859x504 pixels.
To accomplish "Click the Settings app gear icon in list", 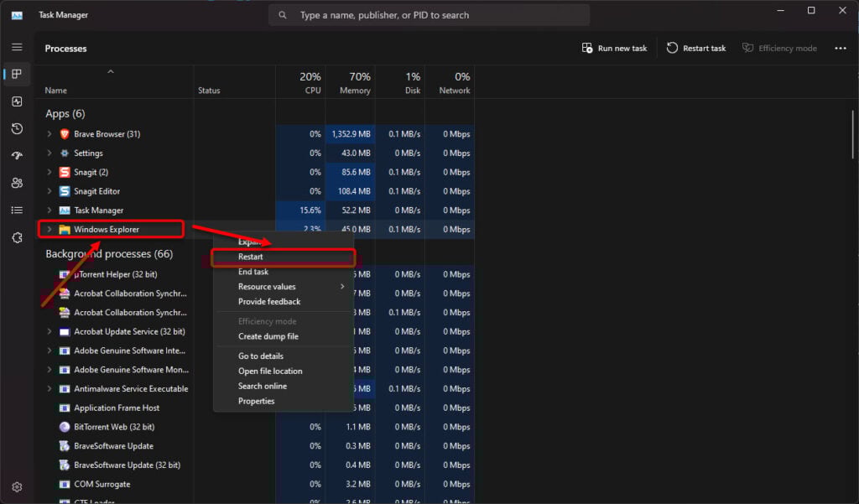I will [x=65, y=153].
